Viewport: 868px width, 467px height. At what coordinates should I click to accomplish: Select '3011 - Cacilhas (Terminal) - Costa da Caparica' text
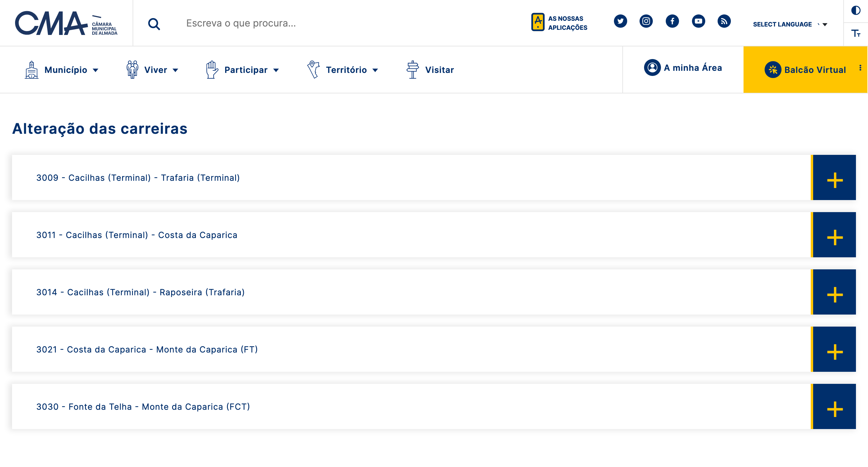point(137,235)
